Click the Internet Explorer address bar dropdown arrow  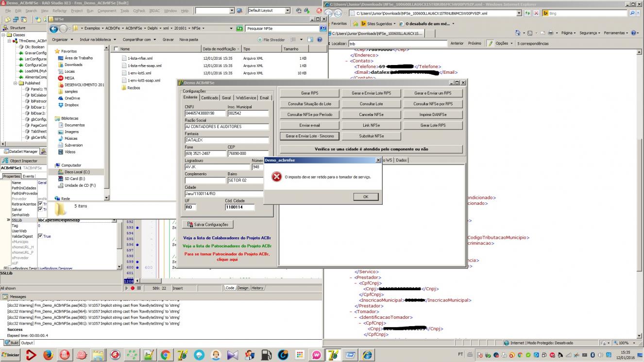[519, 13]
